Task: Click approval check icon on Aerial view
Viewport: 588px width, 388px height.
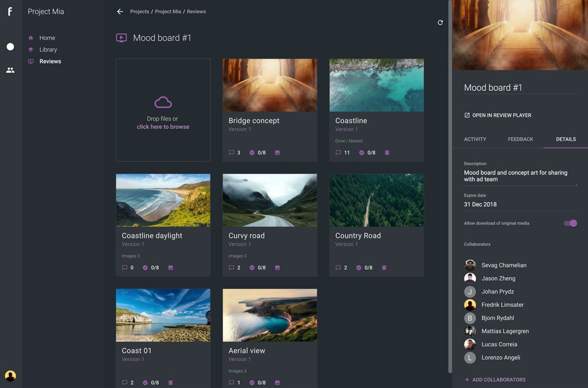Action: [x=252, y=382]
